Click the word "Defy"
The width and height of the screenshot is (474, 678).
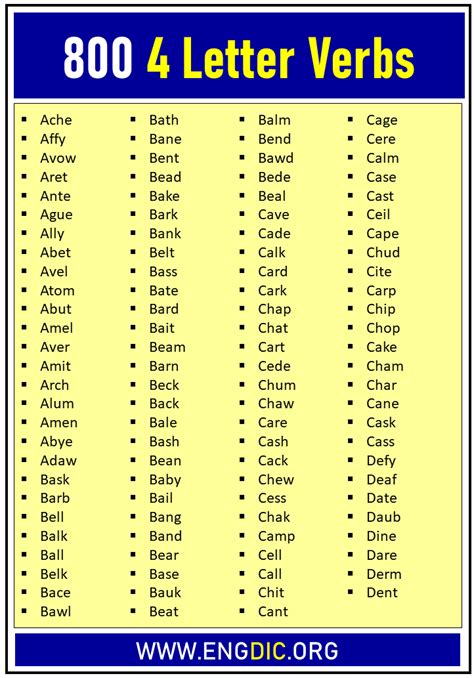click(x=381, y=461)
